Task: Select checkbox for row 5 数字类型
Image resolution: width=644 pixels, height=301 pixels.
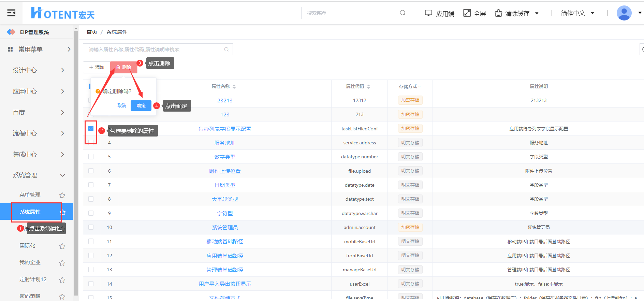Action: [x=91, y=157]
